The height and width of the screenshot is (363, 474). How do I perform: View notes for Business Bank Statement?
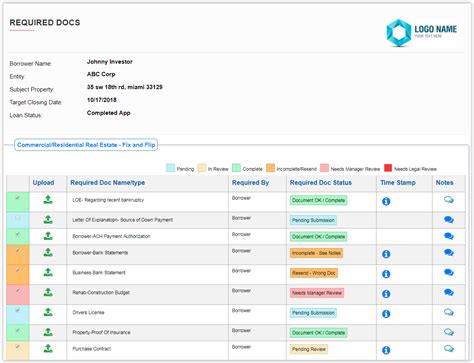click(x=449, y=272)
